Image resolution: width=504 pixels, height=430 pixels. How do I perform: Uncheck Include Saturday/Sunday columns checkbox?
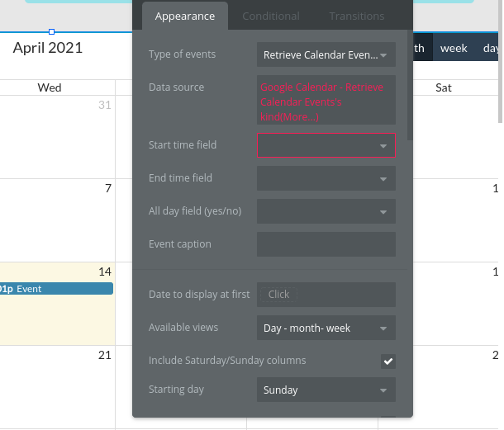[x=388, y=361]
